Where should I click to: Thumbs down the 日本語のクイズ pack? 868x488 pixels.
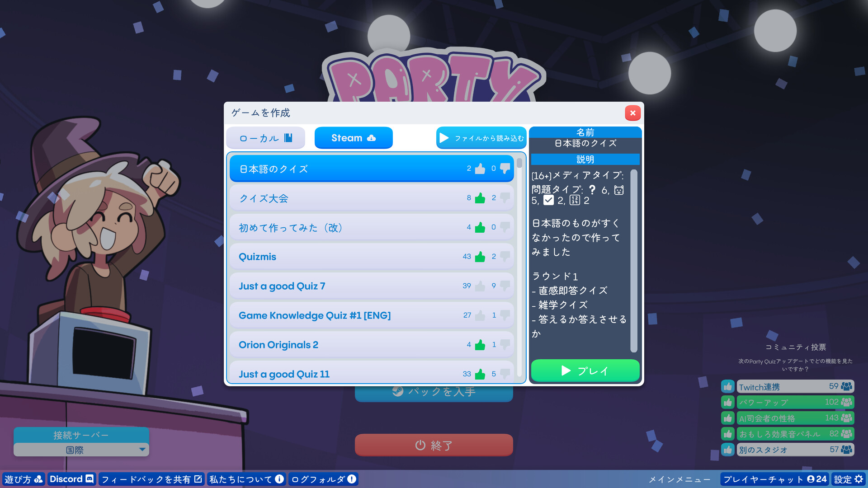click(505, 169)
